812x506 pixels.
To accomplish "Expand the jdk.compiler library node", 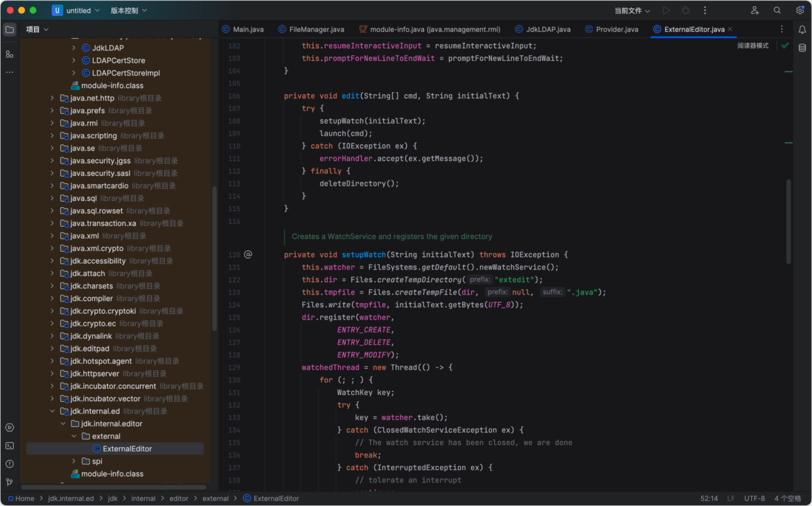I will click(52, 298).
